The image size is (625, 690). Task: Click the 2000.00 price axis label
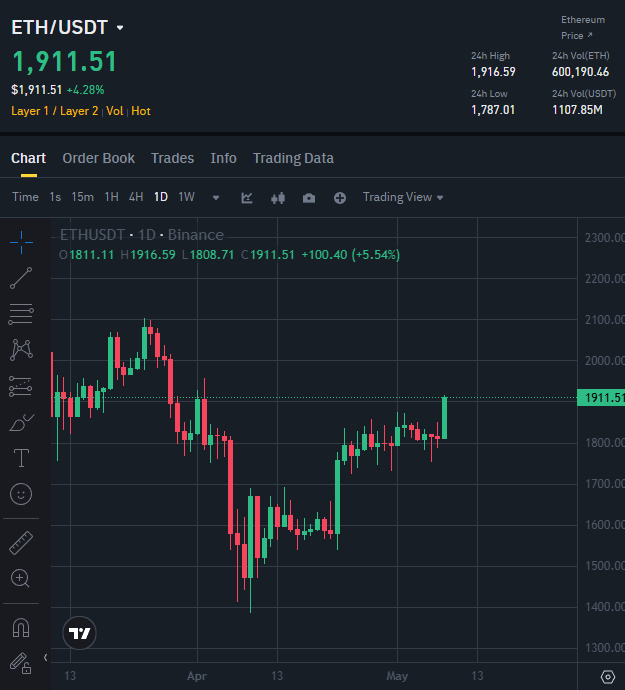[x=605, y=361]
